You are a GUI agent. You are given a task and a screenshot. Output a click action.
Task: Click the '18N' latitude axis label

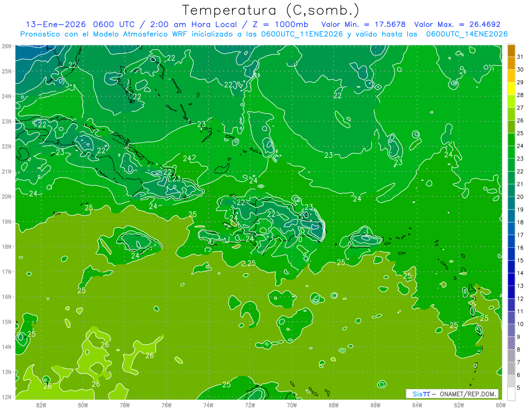[7, 247]
